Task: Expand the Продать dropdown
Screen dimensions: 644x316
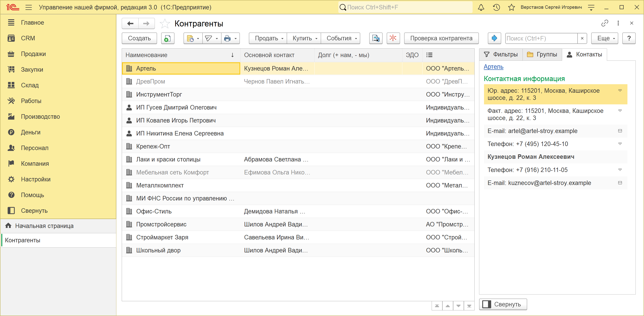Action: 268,38
